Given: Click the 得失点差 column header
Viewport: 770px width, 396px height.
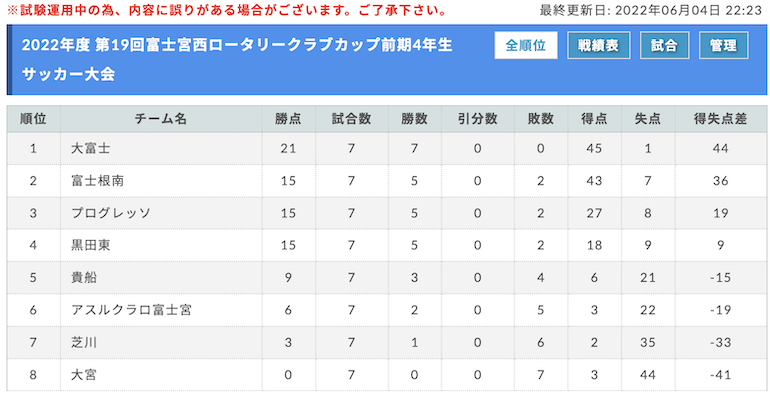Looking at the screenshot, I should (720, 119).
